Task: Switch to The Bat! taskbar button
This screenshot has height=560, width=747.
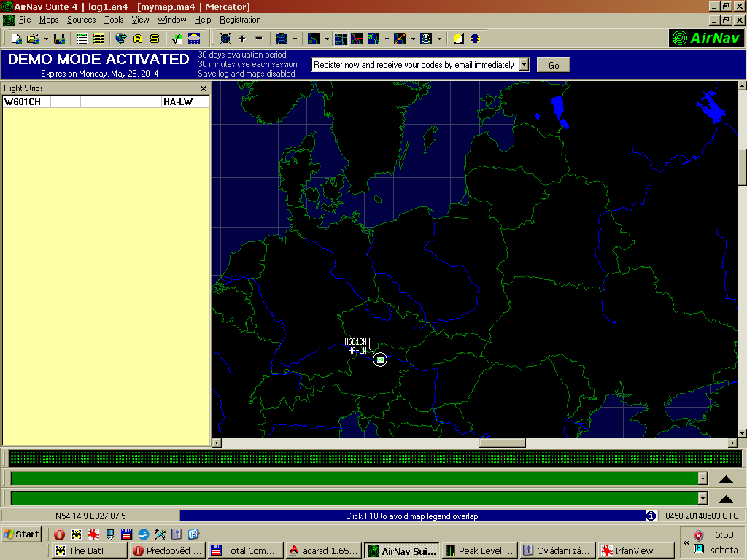Action: [90, 551]
